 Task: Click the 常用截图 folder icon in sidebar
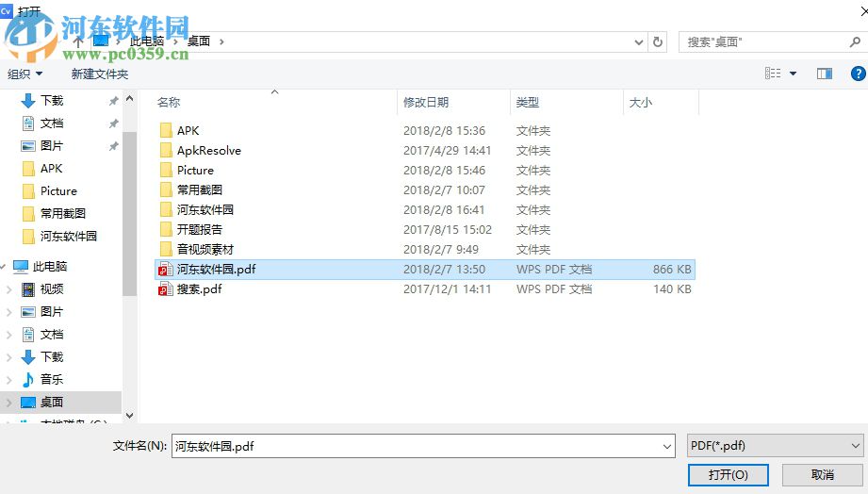tap(28, 214)
